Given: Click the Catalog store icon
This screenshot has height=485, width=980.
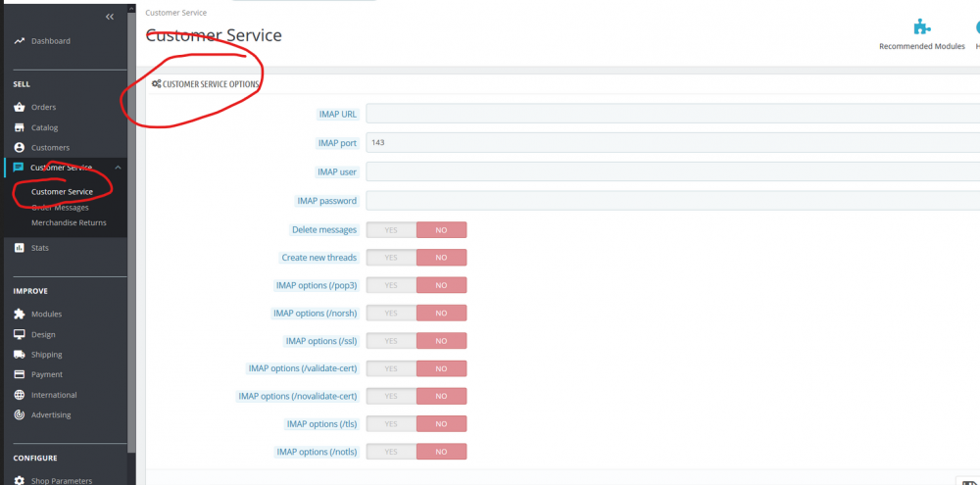Looking at the screenshot, I should tap(19, 127).
